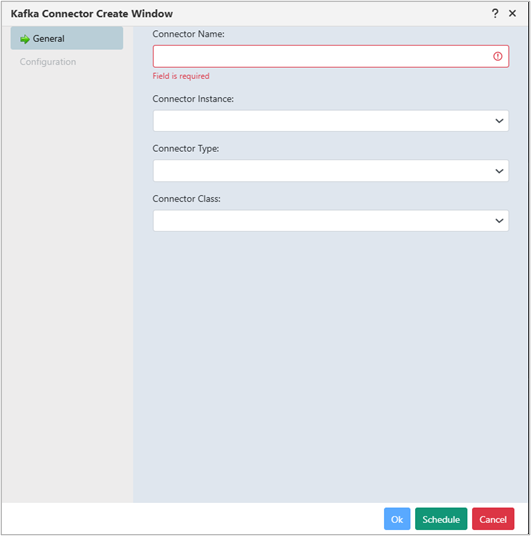Screen dimensions: 531x536
Task: Click the 'Connector Type:' label
Action: (186, 149)
